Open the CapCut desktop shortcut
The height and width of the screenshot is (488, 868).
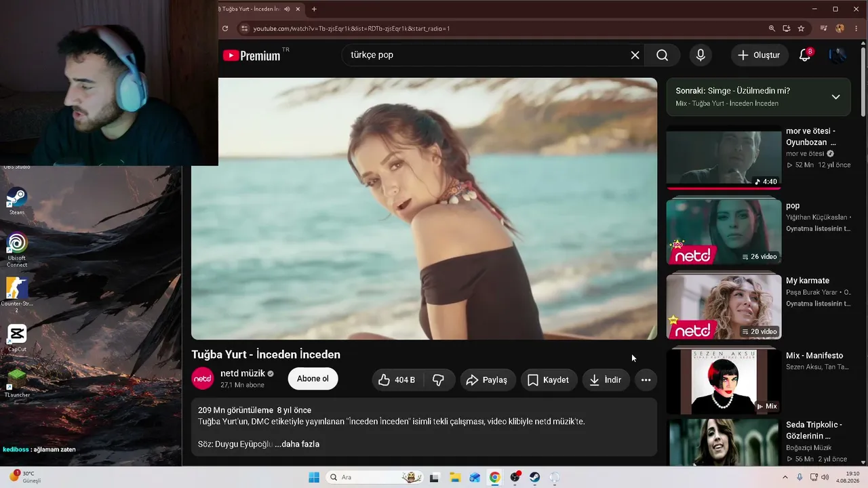coord(17,338)
